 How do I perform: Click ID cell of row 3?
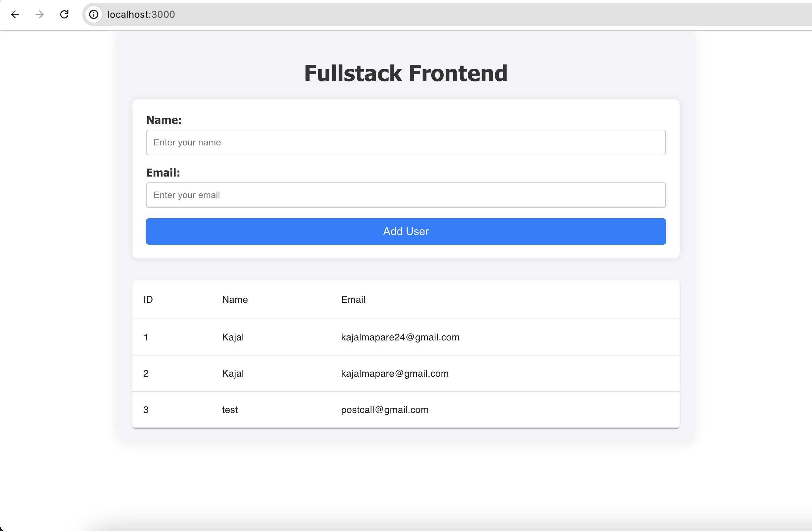[x=146, y=410]
